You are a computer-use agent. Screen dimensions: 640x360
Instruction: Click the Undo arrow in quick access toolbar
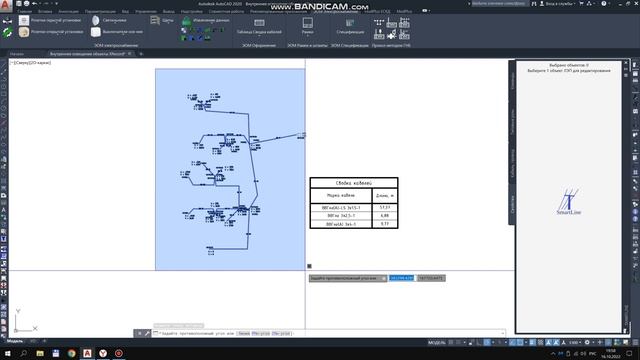[34, 3]
